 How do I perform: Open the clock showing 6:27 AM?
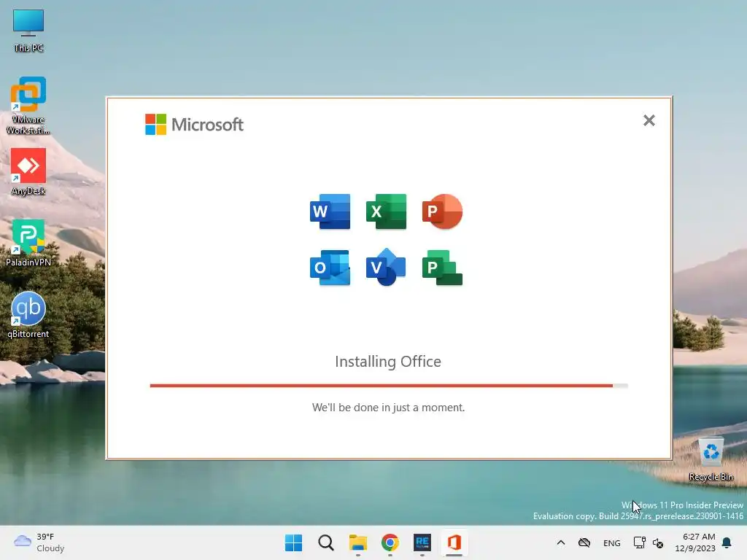(x=695, y=542)
